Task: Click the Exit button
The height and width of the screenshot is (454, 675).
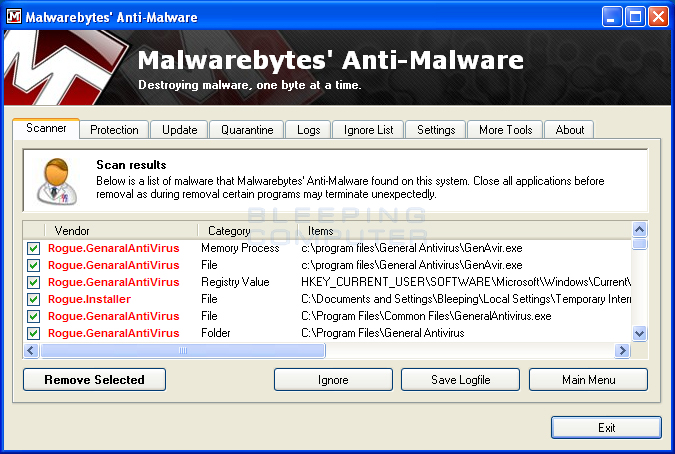Action: (x=606, y=427)
